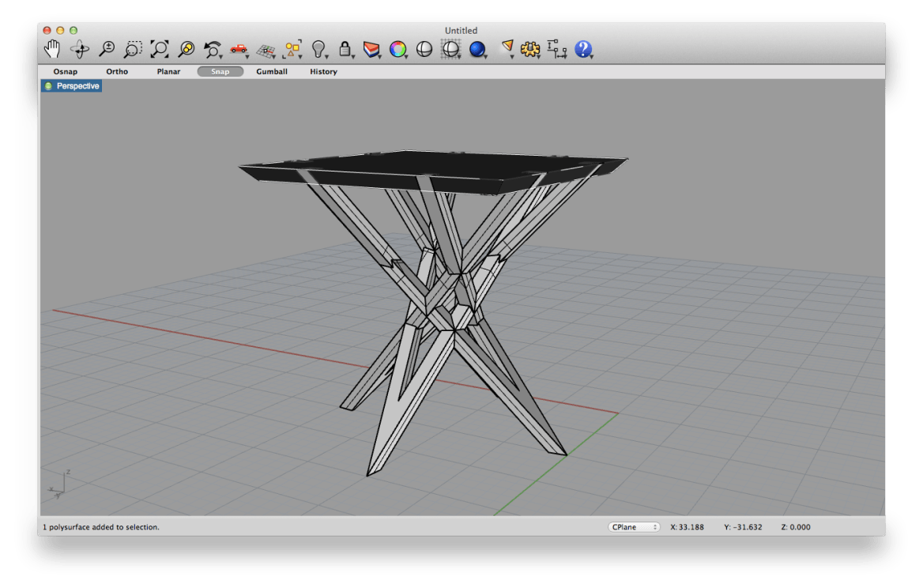This screenshot has height=588, width=923.
Task: Select the Perspective viewport tab
Action: pos(77,85)
